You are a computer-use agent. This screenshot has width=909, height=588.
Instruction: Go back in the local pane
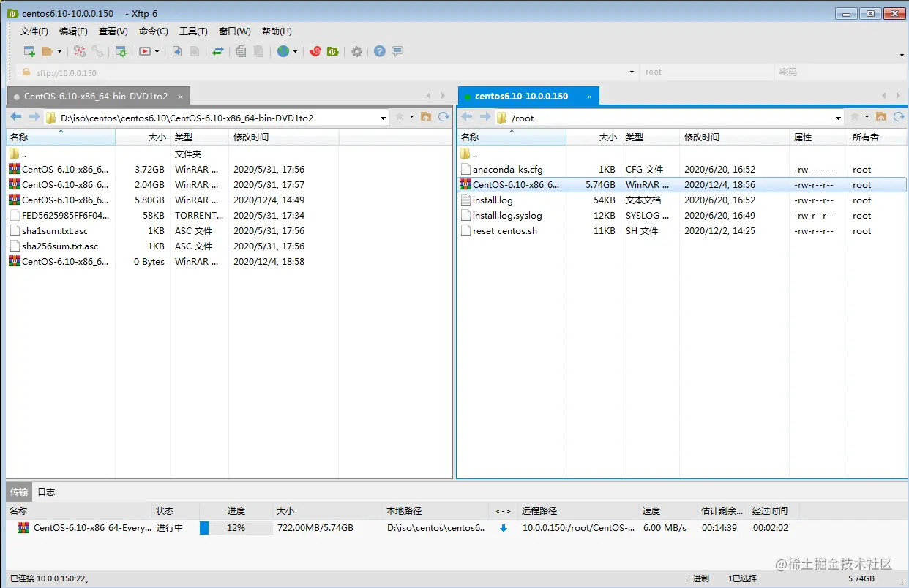[x=15, y=117]
